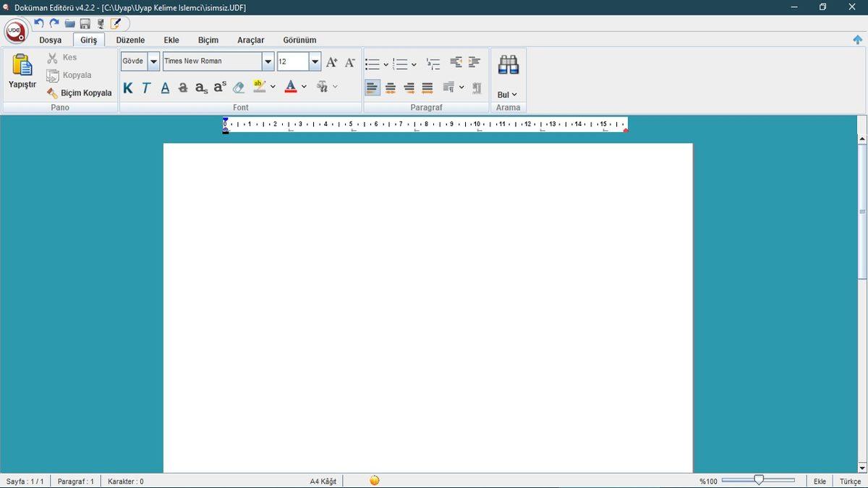Click the open folder icon
This screenshot has height=488, width=868.
(69, 24)
